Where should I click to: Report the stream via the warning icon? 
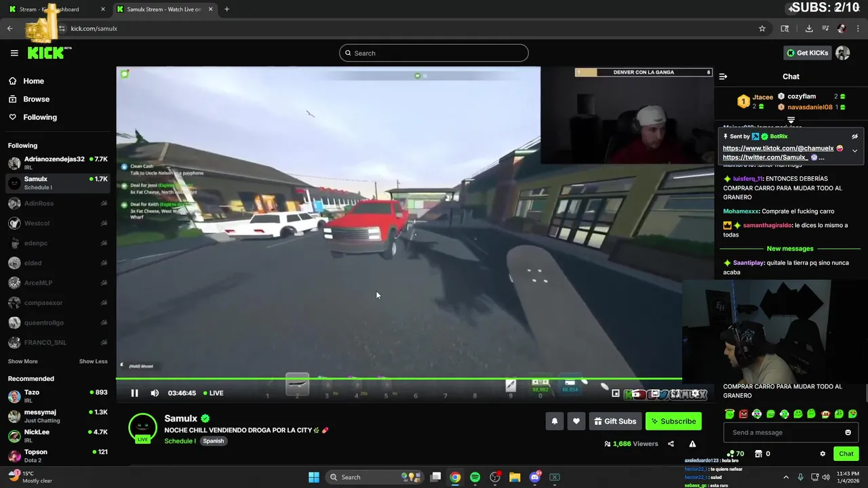point(692,444)
